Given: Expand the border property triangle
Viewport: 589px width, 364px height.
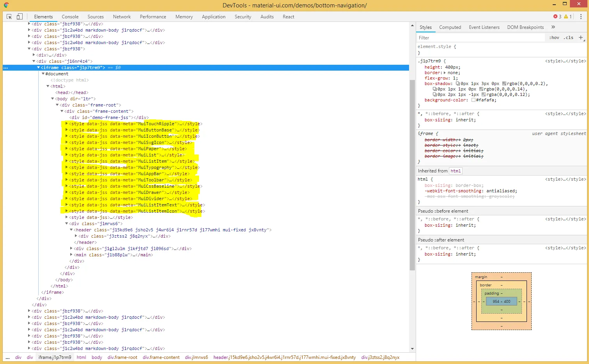Looking at the screenshot, I should coord(445,73).
